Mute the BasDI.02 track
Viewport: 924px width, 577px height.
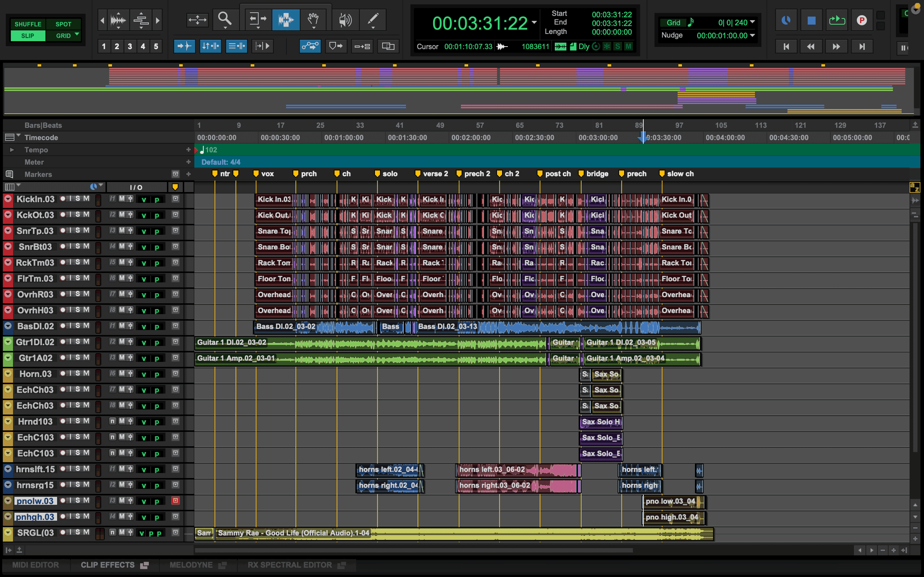pyautogui.click(x=86, y=326)
